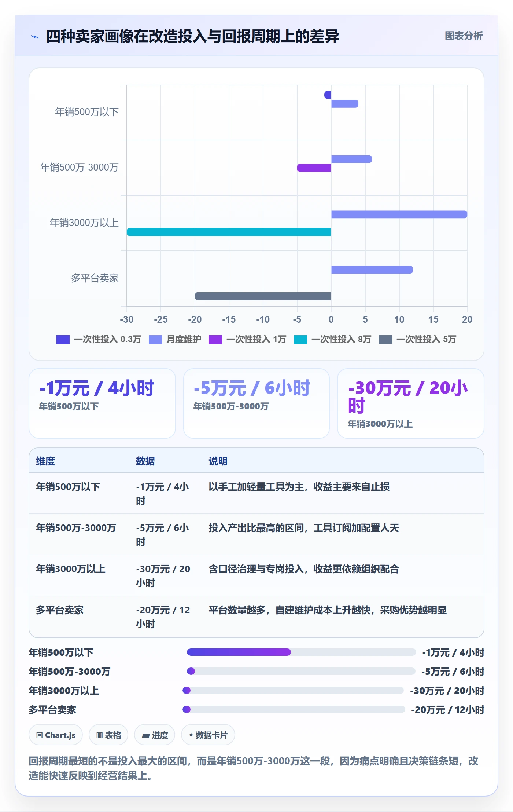Viewport: 513px width, 812px height.
Task: Toggle legend swatch 一次性投入 1万
Action: [215, 340]
